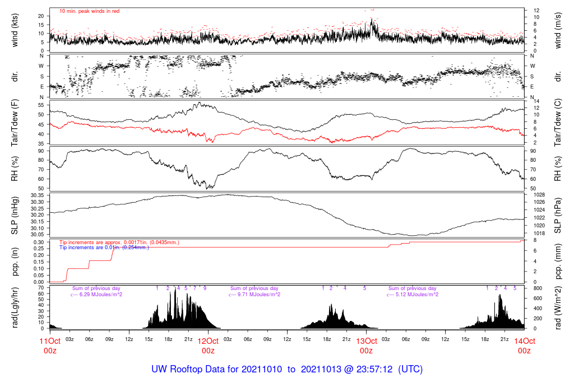Image resolution: width=574 pixels, height=392 pixels.
Task: Click the 13Oct 00z date marker
Action: 366,346
